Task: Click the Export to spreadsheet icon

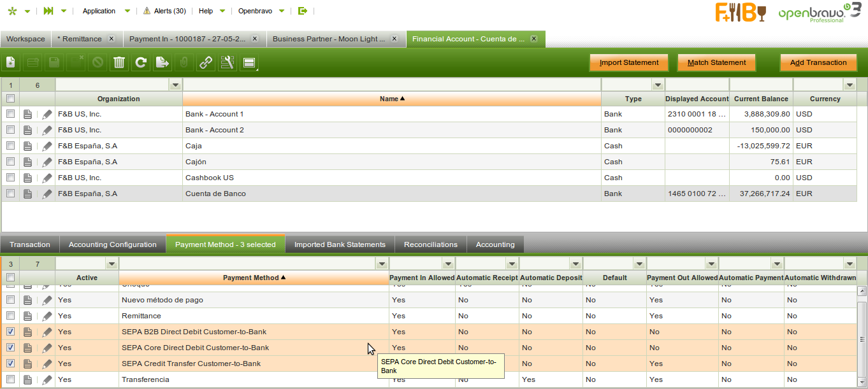Action: point(163,62)
